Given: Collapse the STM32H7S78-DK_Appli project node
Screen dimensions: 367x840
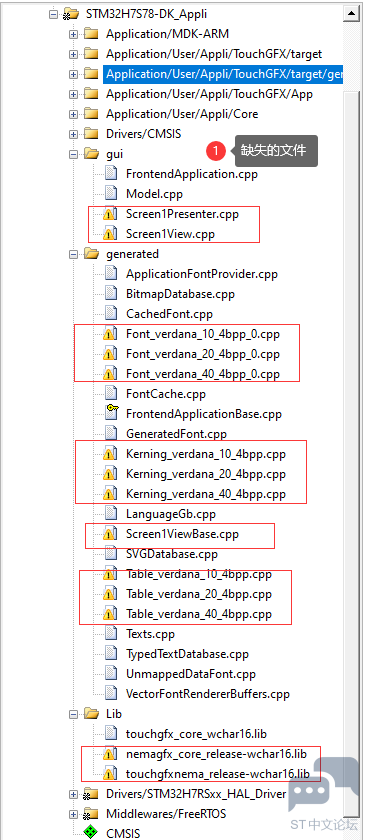Looking at the screenshot, I should [53, 14].
